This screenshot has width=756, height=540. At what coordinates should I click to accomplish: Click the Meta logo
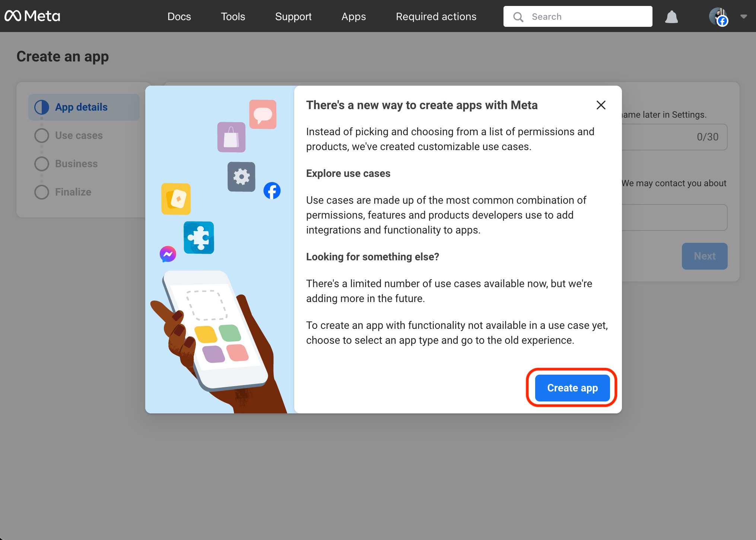[32, 16]
